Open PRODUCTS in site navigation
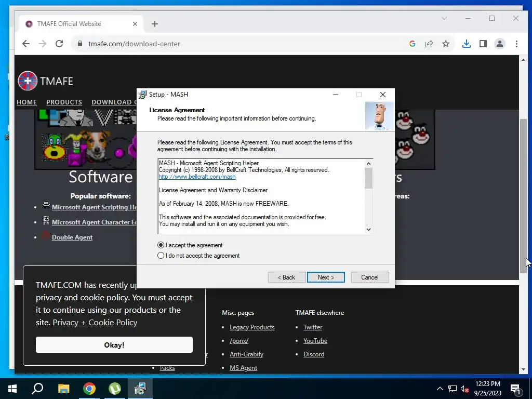The width and height of the screenshot is (532, 399). tap(64, 102)
